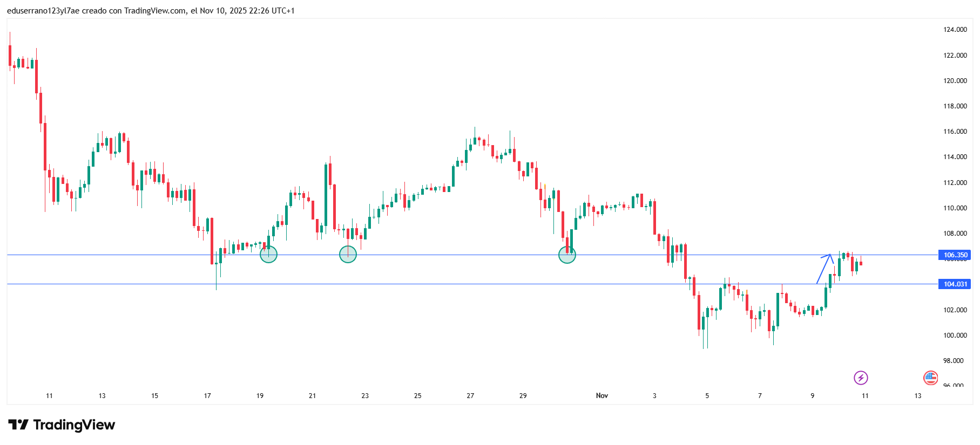980x445 pixels.
Task: Click the purple lightning bolt event icon
Action: coord(861,378)
